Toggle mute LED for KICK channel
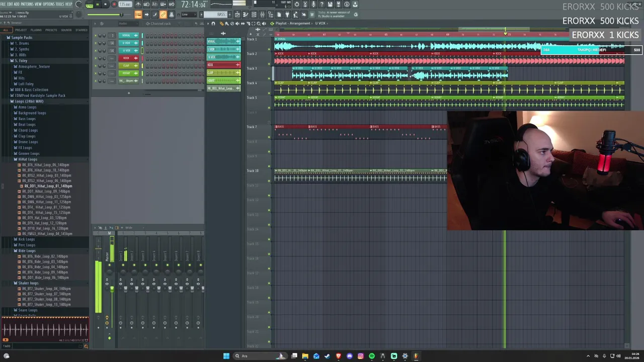The image size is (644, 362). point(96,58)
